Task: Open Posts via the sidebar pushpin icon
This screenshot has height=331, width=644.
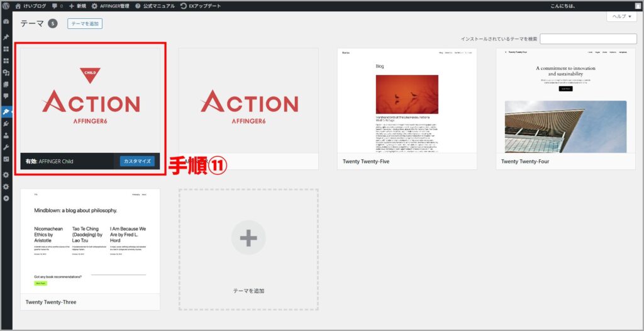Action: (x=6, y=37)
